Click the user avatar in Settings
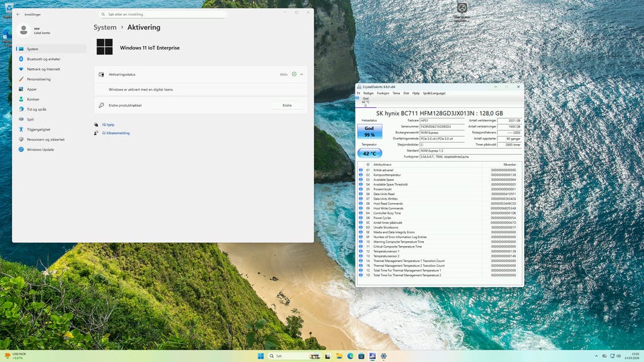The width and height of the screenshot is (644, 362). pyautogui.click(x=24, y=30)
